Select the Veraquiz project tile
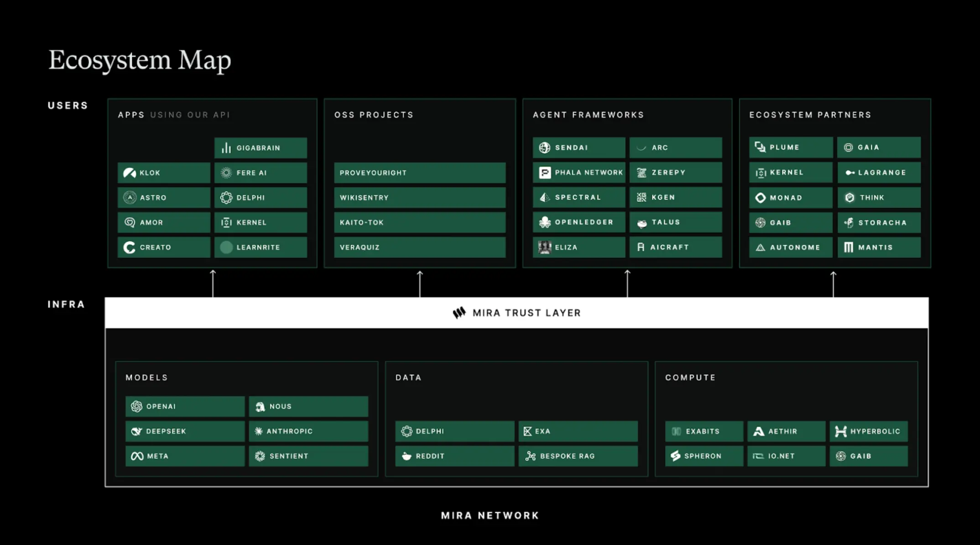 point(419,247)
